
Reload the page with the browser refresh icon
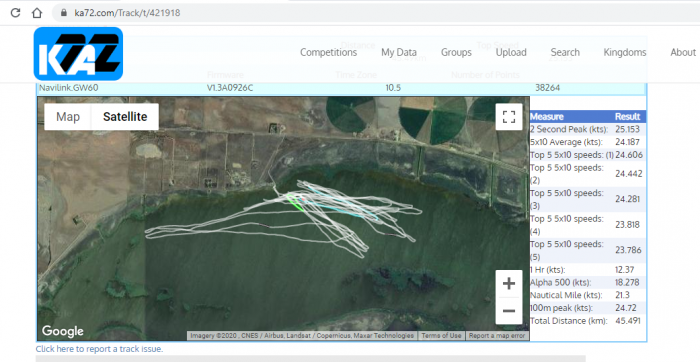pyautogui.click(x=15, y=12)
